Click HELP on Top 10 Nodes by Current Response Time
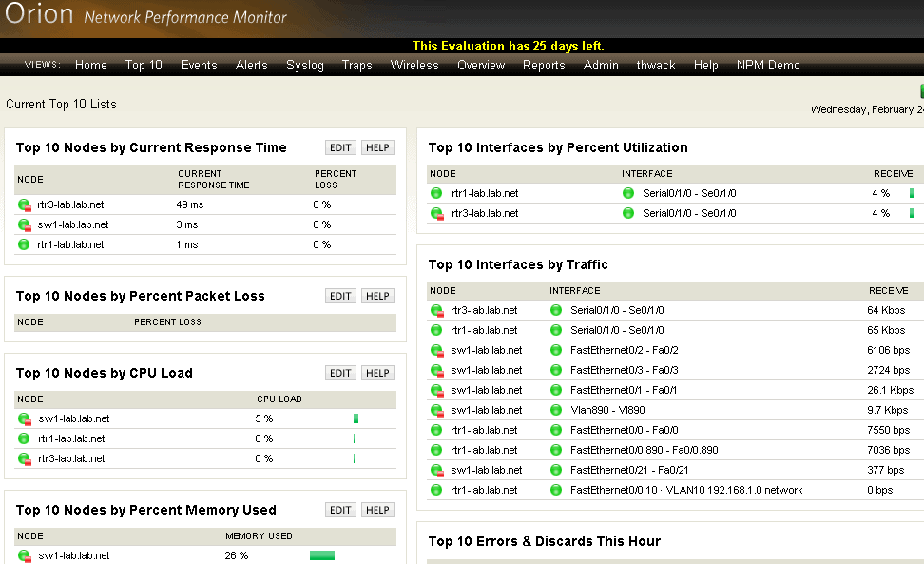The width and height of the screenshot is (924, 564). click(377, 147)
